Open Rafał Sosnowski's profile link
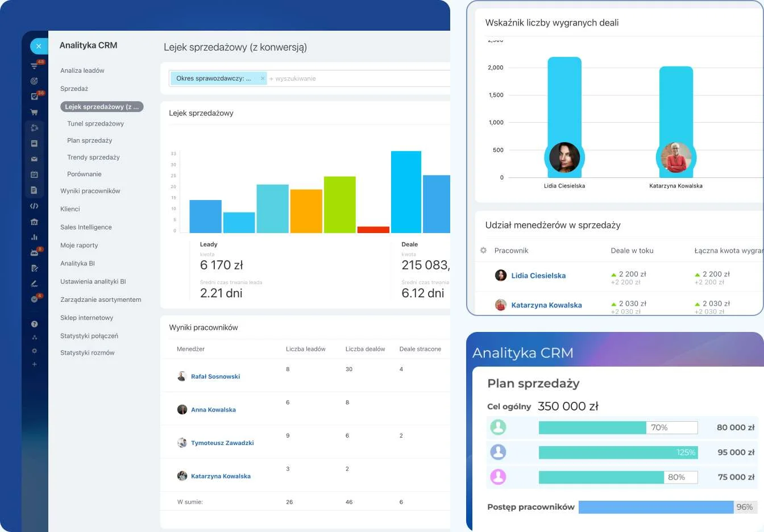Image resolution: width=764 pixels, height=532 pixels. [x=215, y=376]
